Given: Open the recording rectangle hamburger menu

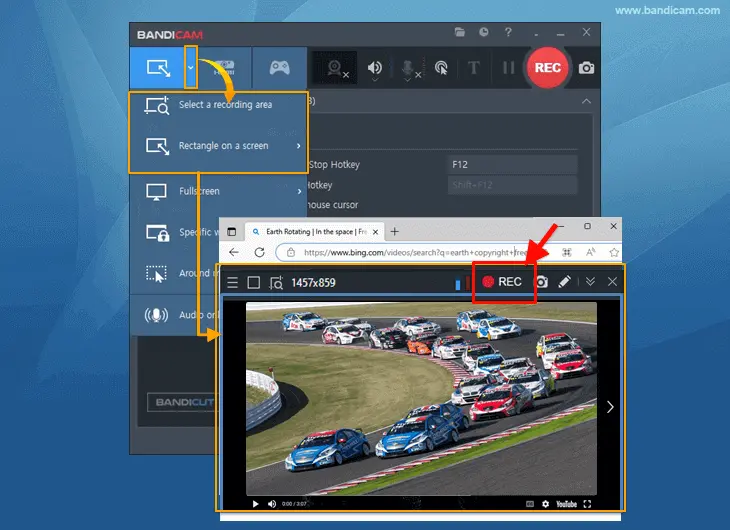Looking at the screenshot, I should 232,283.
